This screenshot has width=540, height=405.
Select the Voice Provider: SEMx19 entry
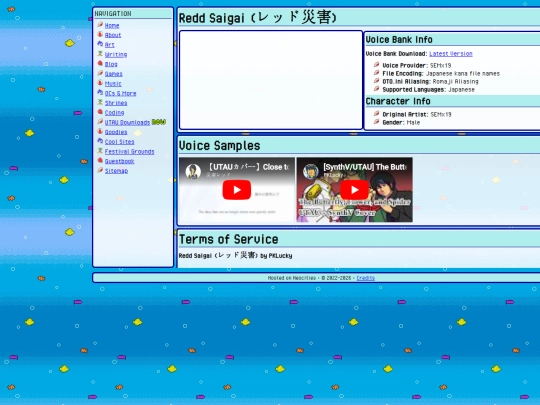click(x=417, y=65)
